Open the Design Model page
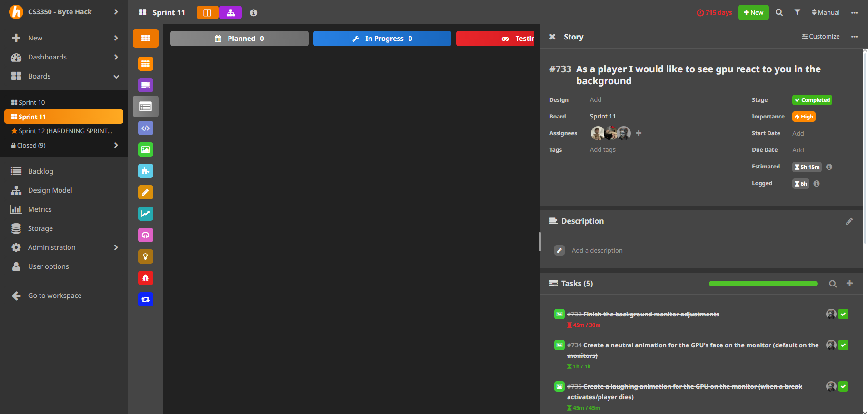The width and height of the screenshot is (868, 414). tap(50, 190)
